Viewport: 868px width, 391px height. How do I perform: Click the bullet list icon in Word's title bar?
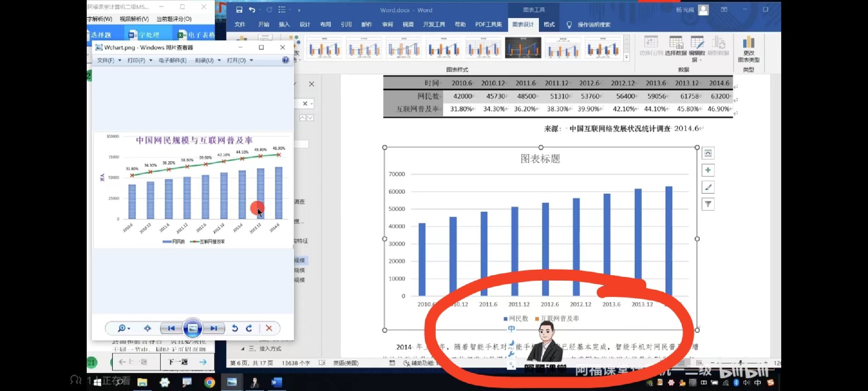282,10
